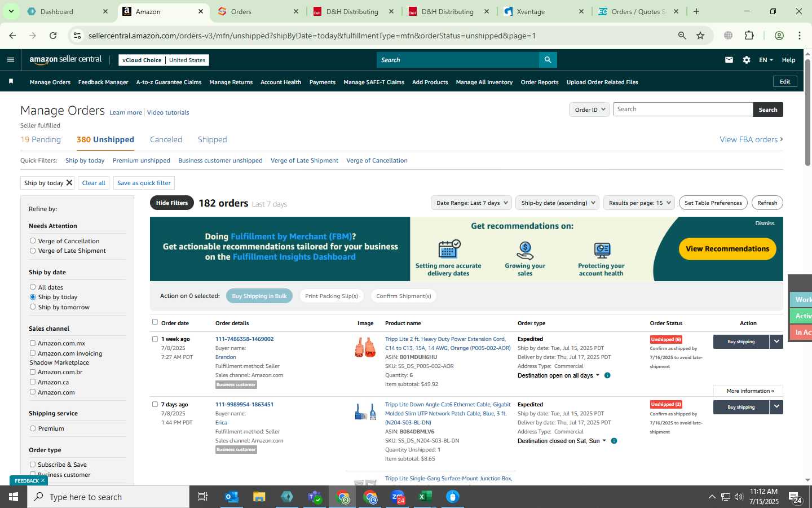The height and width of the screenshot is (508, 812).
Task: Open Excel from the taskbar
Action: coord(425,497)
